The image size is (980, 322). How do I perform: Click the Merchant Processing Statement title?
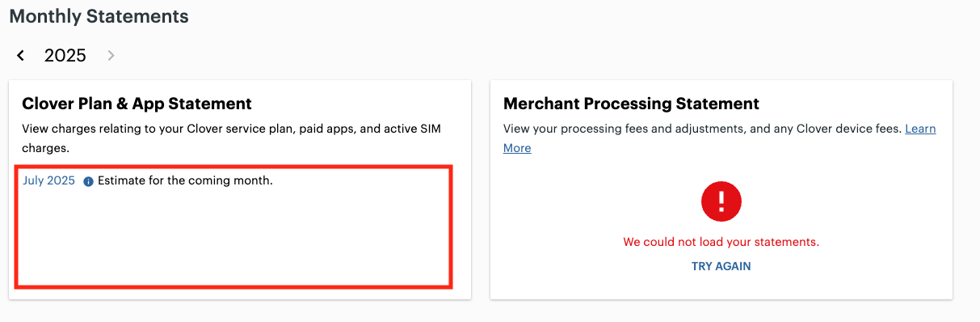[631, 104]
